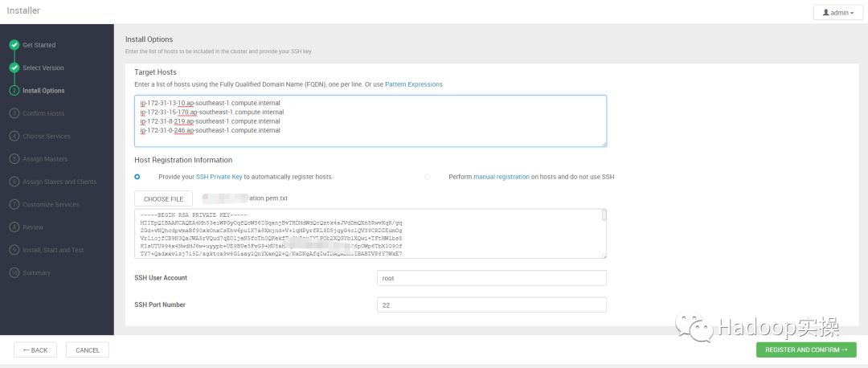Click the step 5 Assign Masters circle icon
This screenshot has width=868, height=368.
[14, 159]
